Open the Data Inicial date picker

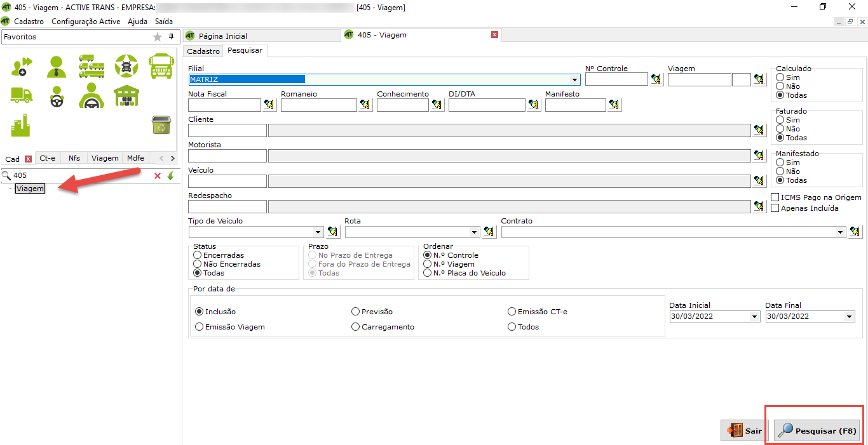click(x=755, y=317)
